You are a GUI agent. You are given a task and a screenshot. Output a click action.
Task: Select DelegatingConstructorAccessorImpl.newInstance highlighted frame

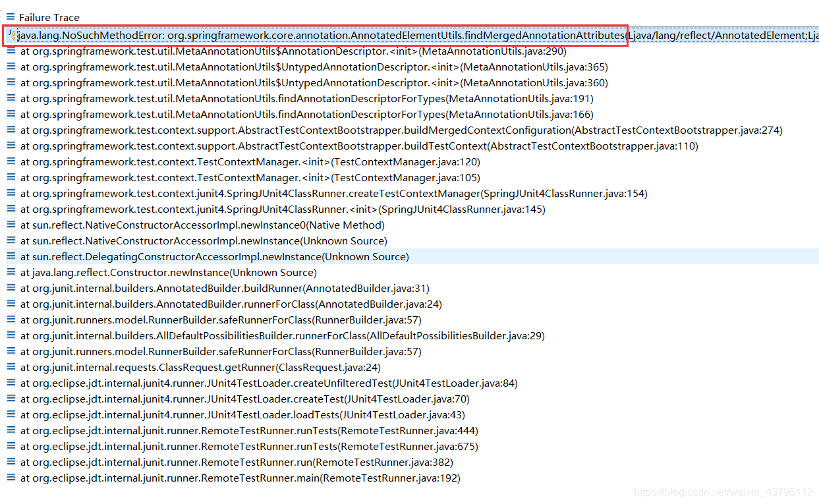click(214, 256)
